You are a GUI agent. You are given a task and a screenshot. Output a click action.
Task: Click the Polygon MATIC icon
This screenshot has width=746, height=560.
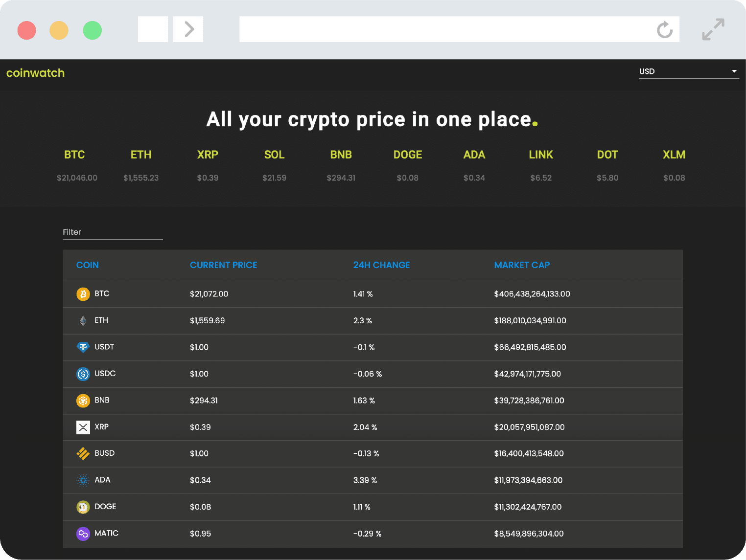83,534
